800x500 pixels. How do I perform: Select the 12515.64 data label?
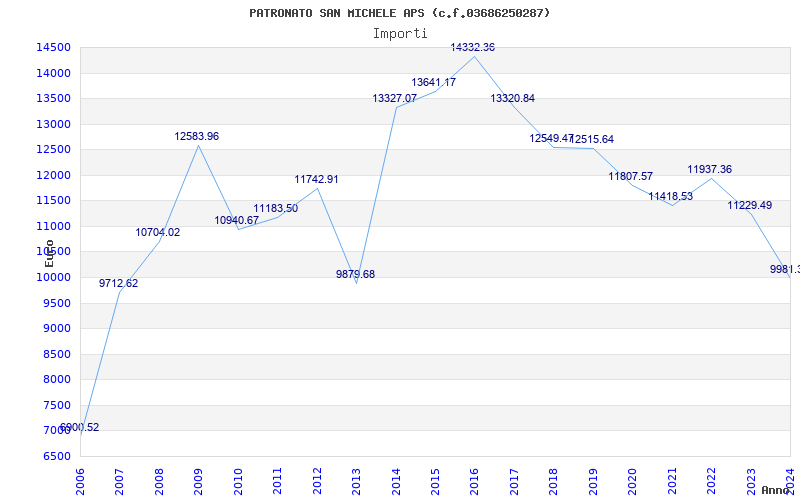pyautogui.click(x=592, y=139)
